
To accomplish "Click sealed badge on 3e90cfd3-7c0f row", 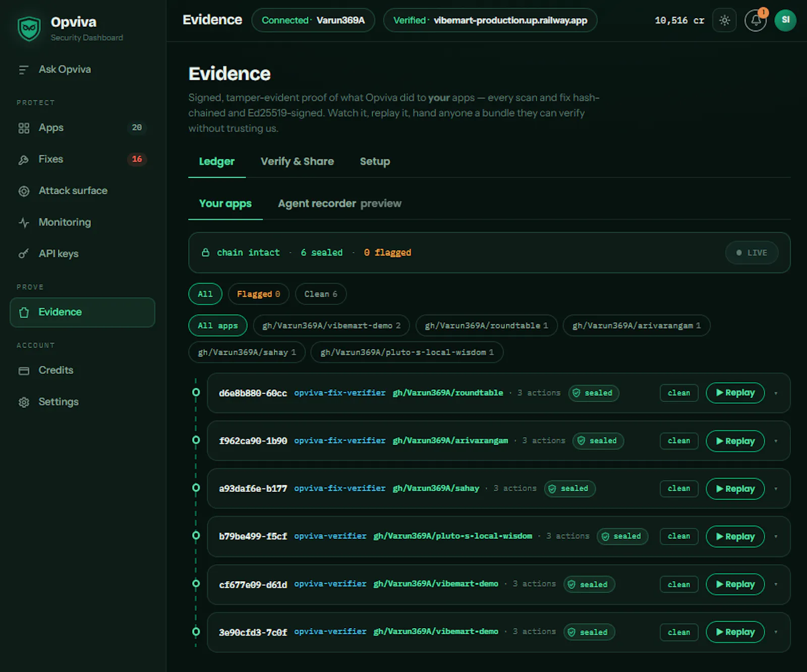I will tap(589, 632).
